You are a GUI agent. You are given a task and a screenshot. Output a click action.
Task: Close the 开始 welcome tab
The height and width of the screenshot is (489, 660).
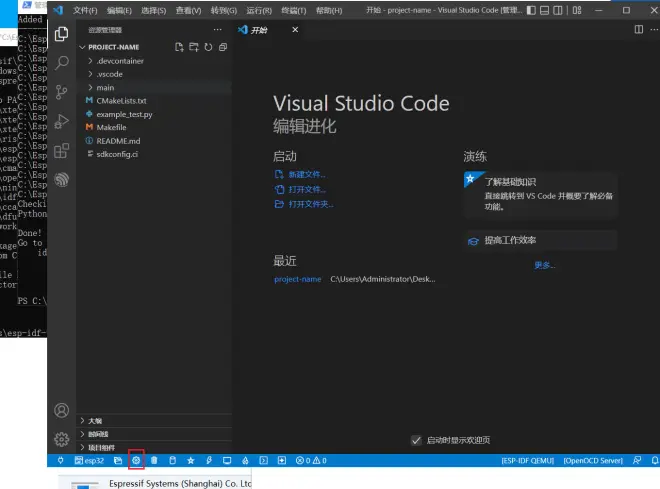click(295, 29)
